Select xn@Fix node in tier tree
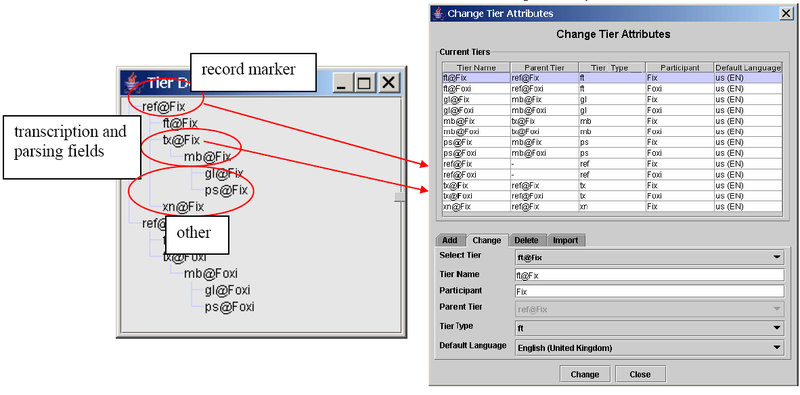 pos(183,207)
